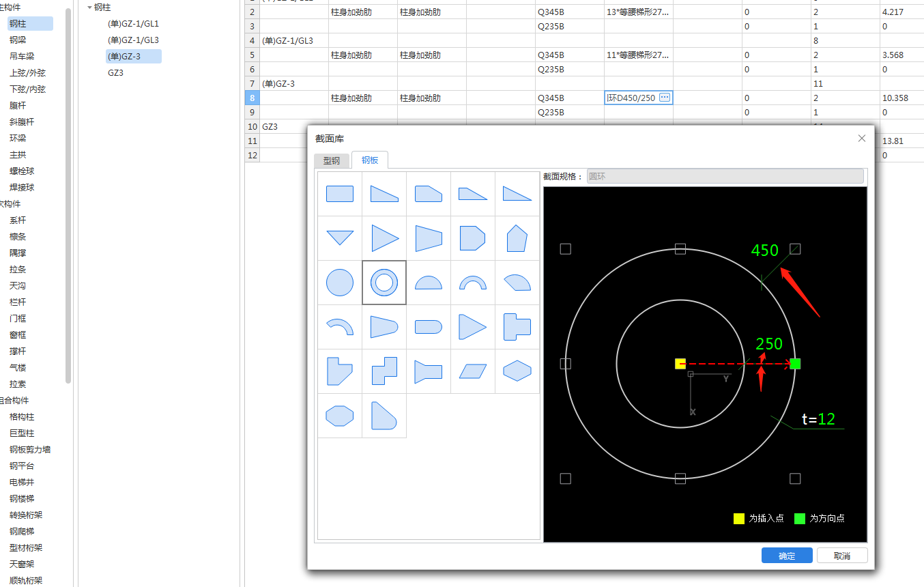Confirm with the 确定 button

(x=787, y=556)
